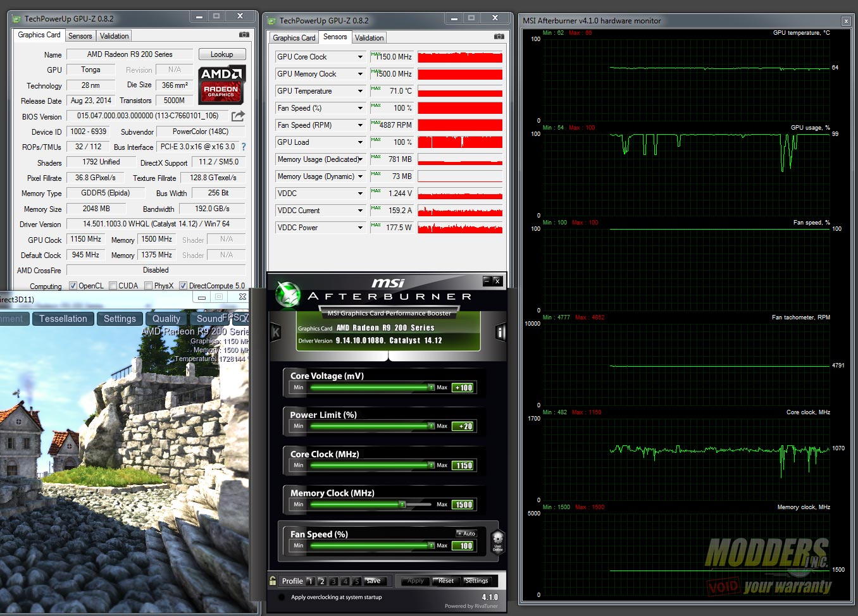Click the User Define fan gear icon
The image size is (858, 616).
(x=498, y=541)
